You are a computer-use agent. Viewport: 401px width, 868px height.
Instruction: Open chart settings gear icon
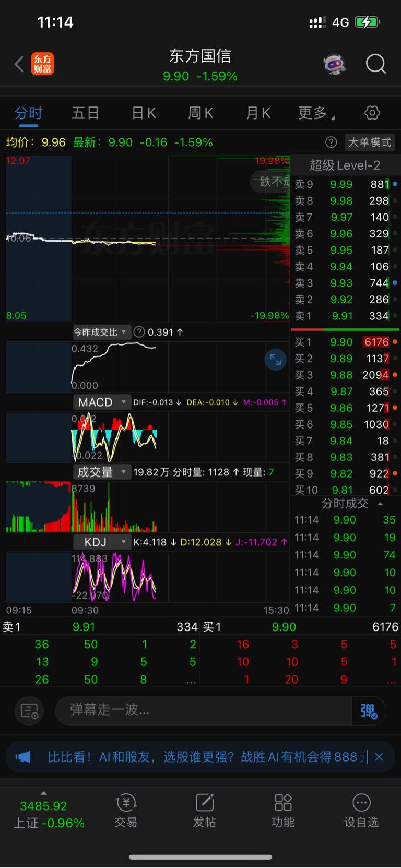tap(372, 113)
